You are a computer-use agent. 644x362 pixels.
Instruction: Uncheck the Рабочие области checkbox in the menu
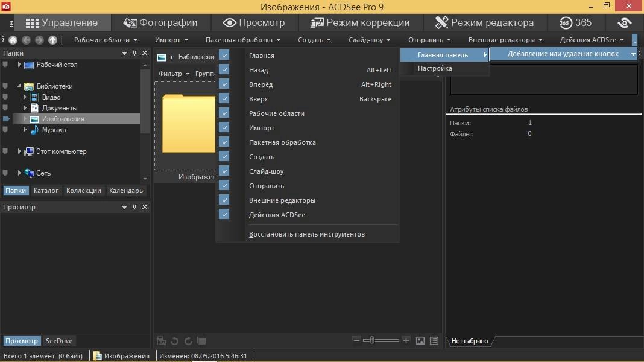pyautogui.click(x=224, y=113)
